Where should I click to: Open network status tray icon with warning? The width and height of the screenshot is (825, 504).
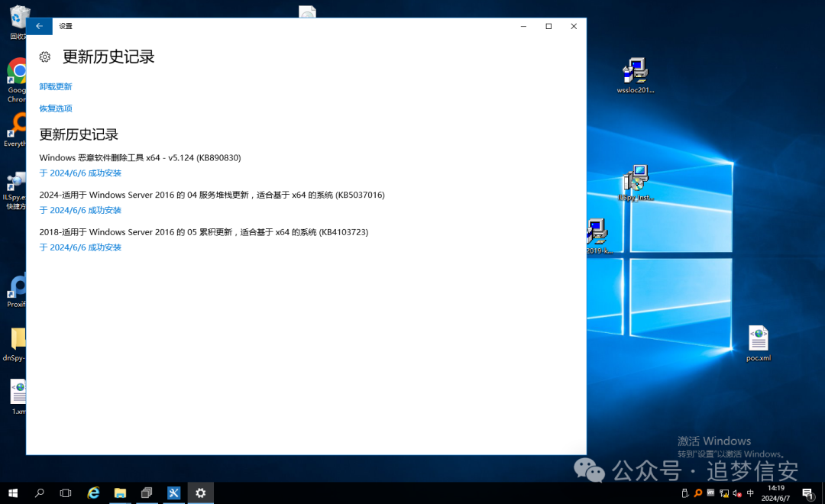click(x=724, y=493)
